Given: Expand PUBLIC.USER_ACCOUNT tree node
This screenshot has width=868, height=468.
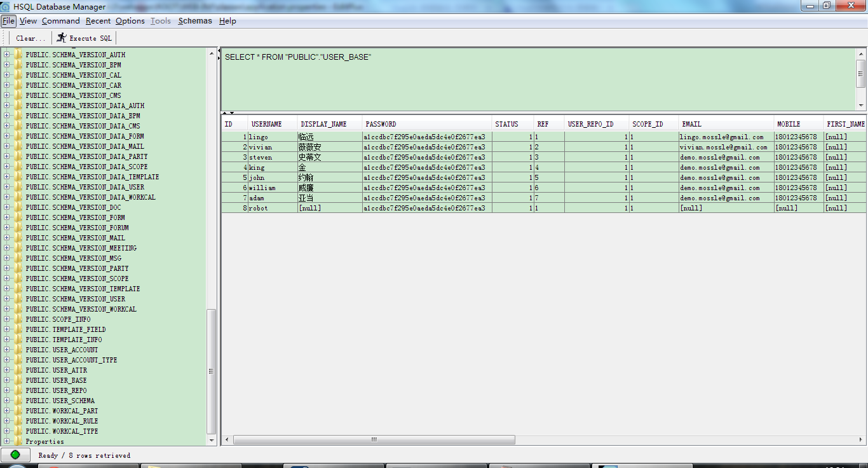Looking at the screenshot, I should 7,350.
